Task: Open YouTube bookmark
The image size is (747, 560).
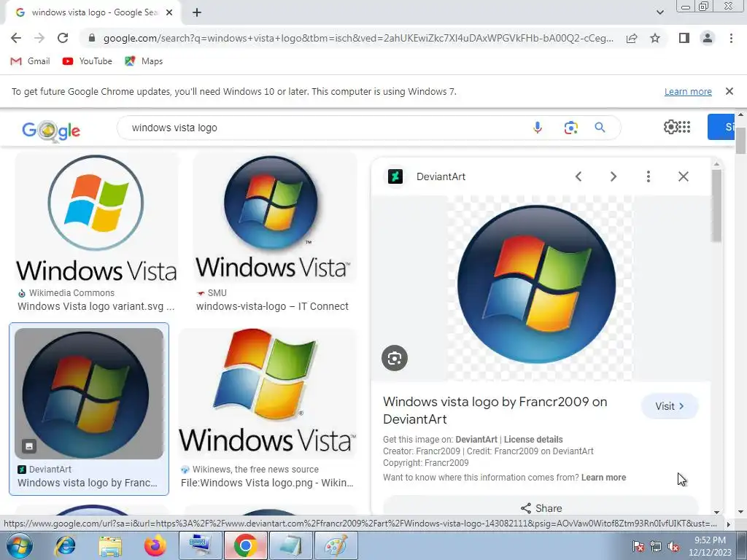Action: pos(88,61)
